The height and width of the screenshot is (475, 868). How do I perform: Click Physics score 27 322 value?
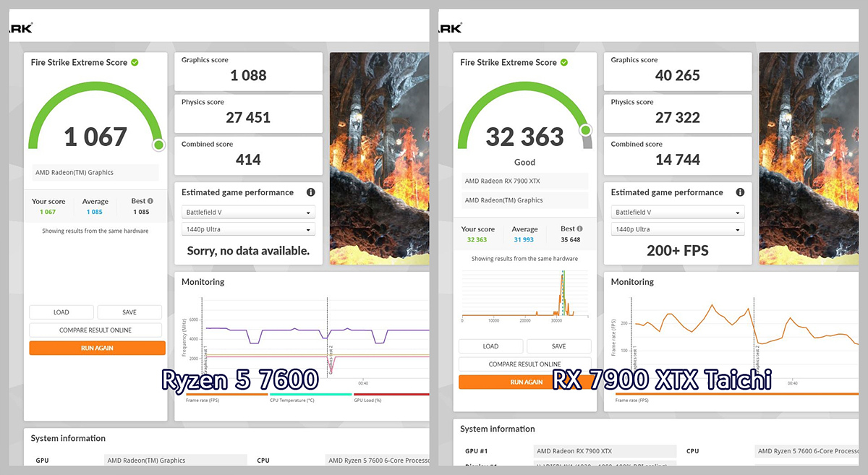click(x=678, y=117)
